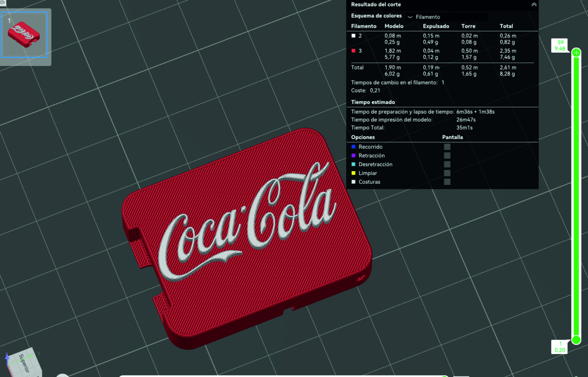Image resolution: width=588 pixels, height=377 pixels.
Task: Collapse the Resultado del corte panel
Action: tap(534, 4)
